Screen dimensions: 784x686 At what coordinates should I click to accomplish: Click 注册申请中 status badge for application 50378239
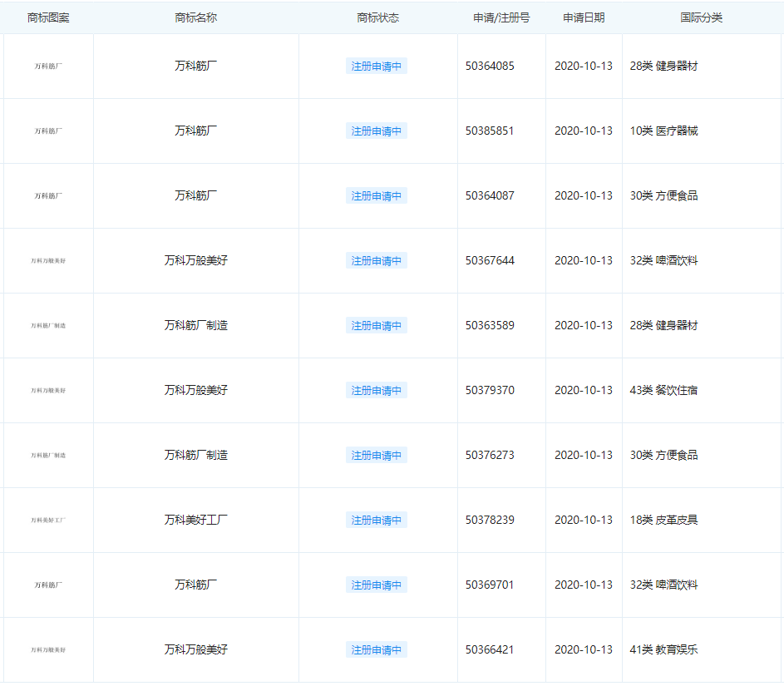point(376,520)
